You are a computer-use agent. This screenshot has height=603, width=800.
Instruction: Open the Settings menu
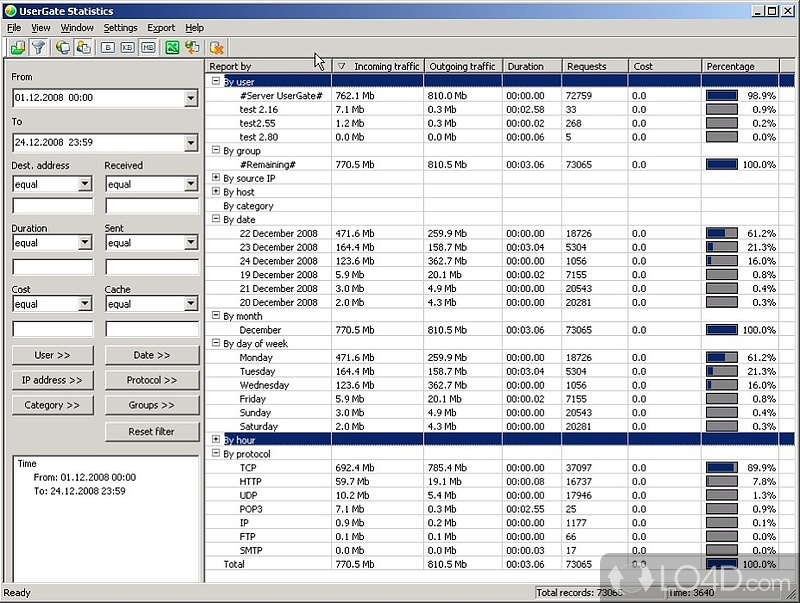pyautogui.click(x=120, y=28)
